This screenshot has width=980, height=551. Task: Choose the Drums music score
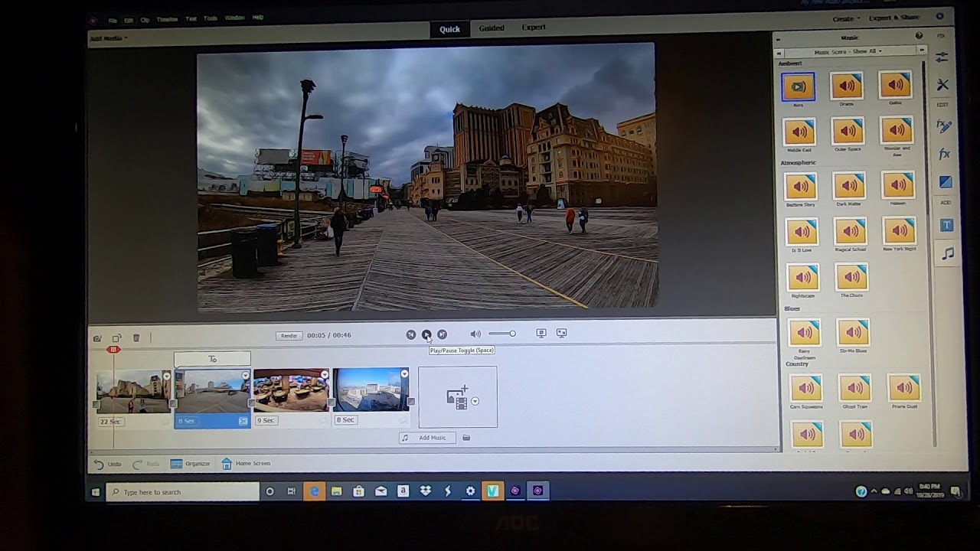tap(847, 86)
